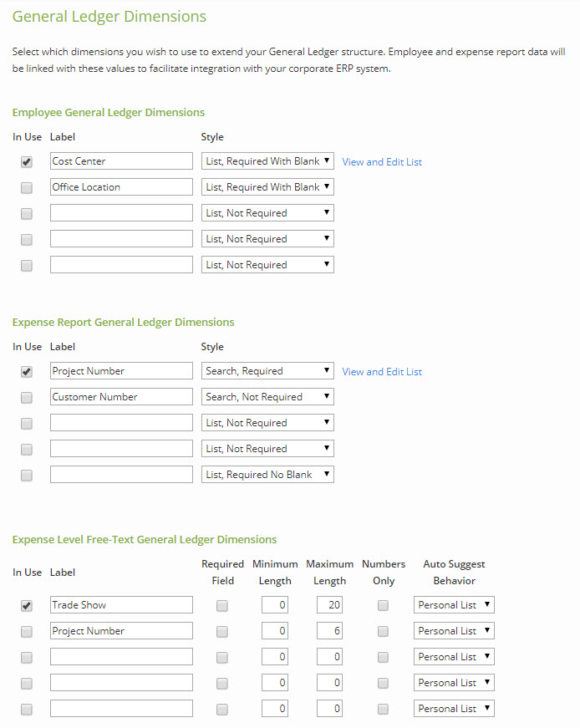Edit the Project Number label in Expense Report section

[x=121, y=371]
